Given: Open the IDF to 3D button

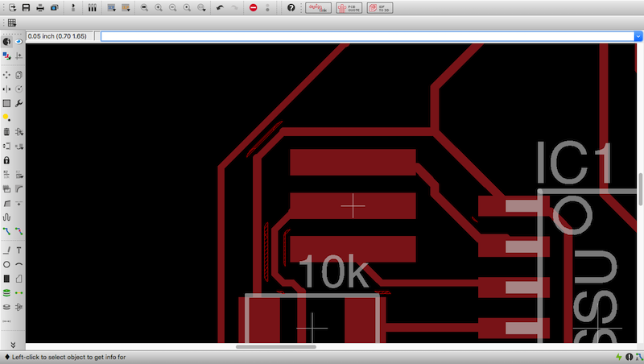Looking at the screenshot, I should (380, 8).
